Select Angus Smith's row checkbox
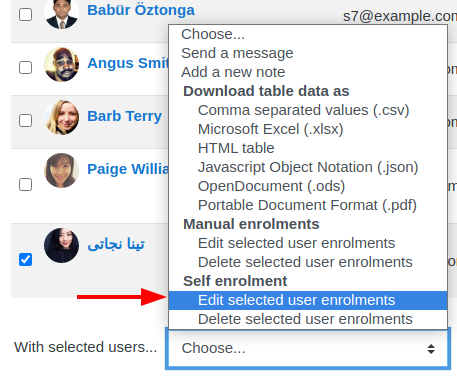 tap(25, 67)
